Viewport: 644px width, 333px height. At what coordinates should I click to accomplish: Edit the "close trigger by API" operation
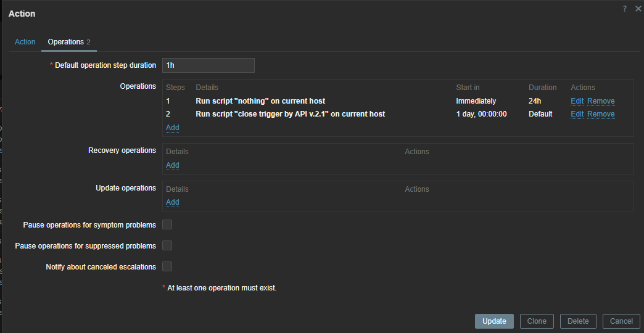(x=577, y=114)
